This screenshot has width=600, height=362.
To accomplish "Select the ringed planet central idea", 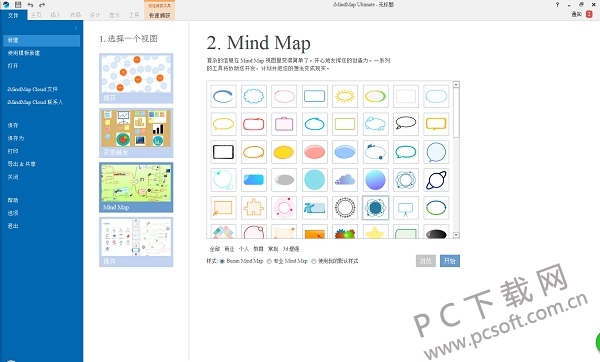I will (436, 180).
